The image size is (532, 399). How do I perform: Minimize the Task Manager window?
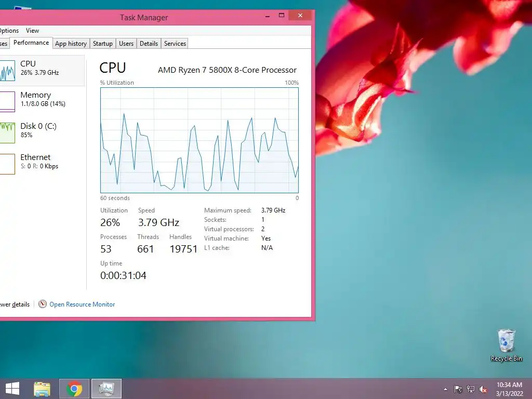click(268, 16)
